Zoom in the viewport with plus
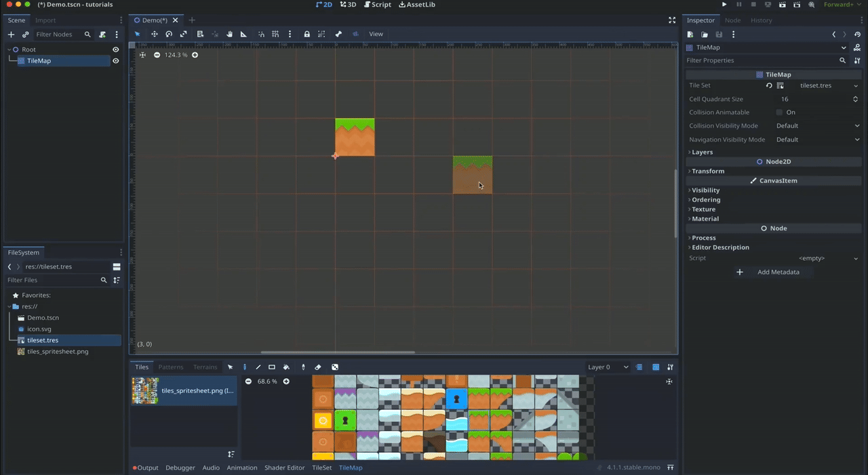Screen dimensions: 868x475 click(x=195, y=55)
